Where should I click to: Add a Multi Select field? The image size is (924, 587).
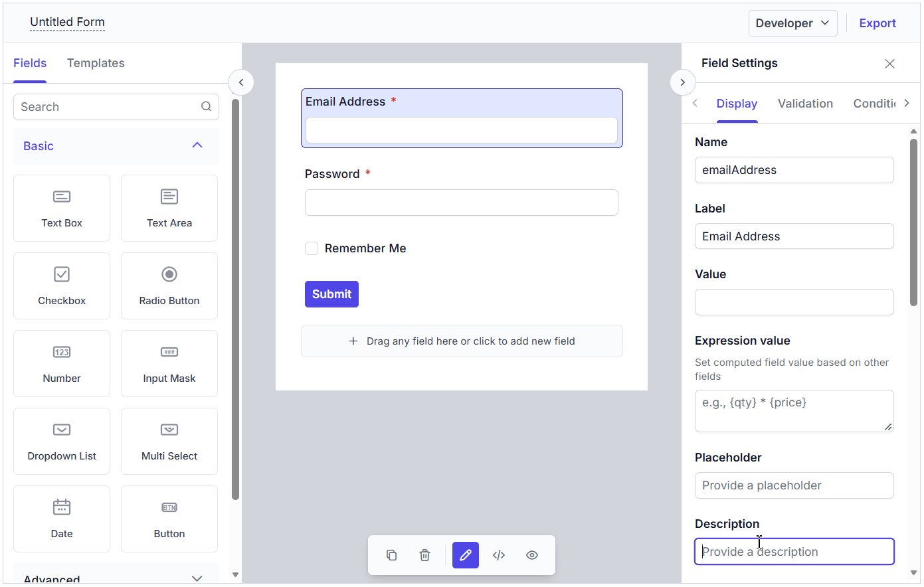pyautogui.click(x=169, y=441)
